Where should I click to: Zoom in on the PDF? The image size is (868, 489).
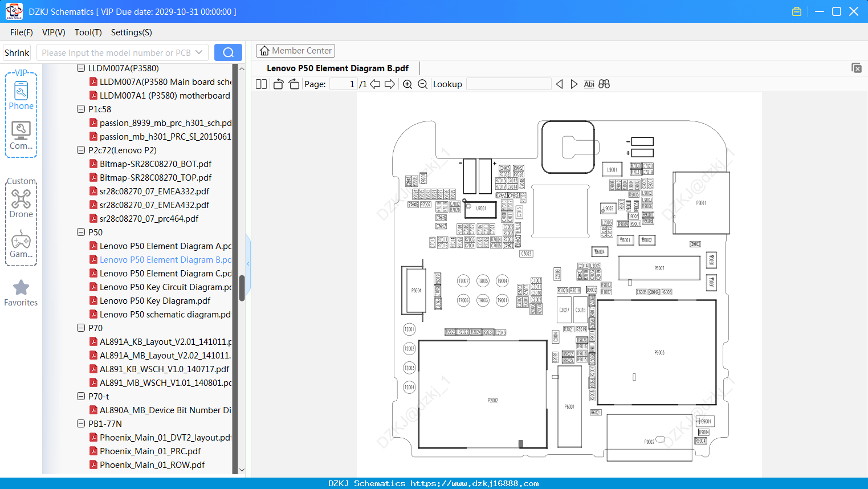(407, 84)
